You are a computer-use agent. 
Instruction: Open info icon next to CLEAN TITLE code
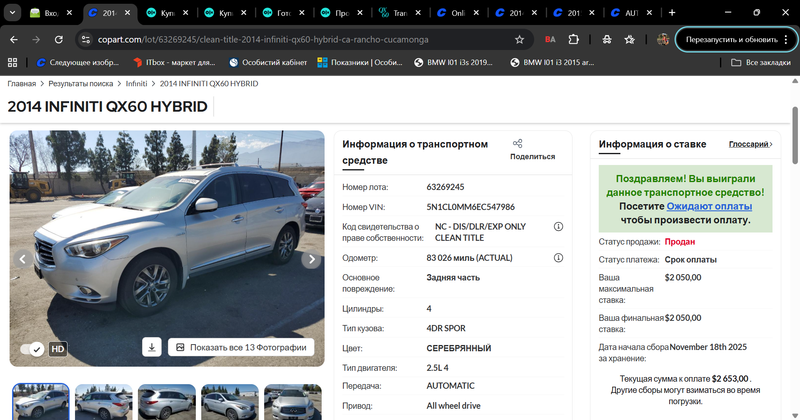pos(559,227)
